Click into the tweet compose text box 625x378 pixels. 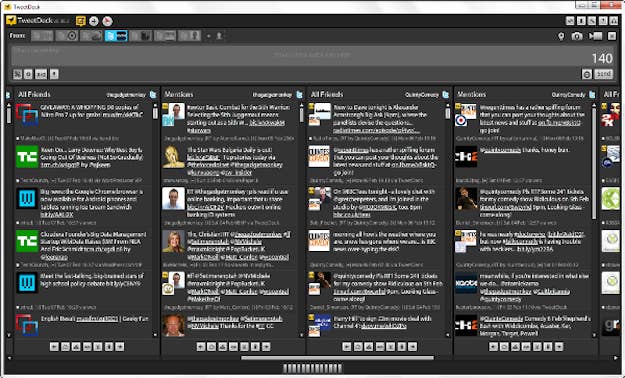tap(302, 55)
